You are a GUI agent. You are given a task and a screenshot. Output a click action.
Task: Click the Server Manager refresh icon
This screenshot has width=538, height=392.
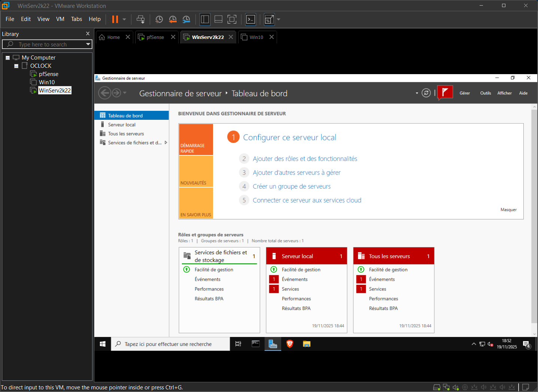[426, 93]
